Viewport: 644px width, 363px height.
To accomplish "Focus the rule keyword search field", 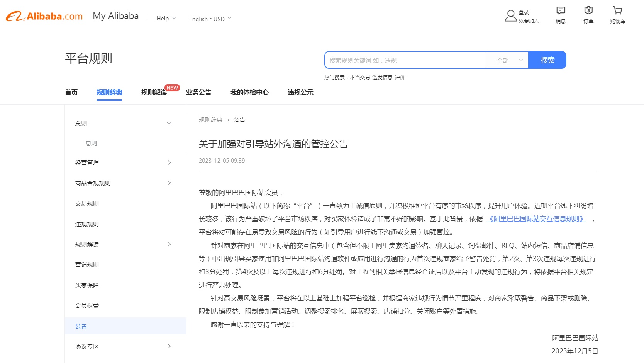I will pyautogui.click(x=405, y=60).
